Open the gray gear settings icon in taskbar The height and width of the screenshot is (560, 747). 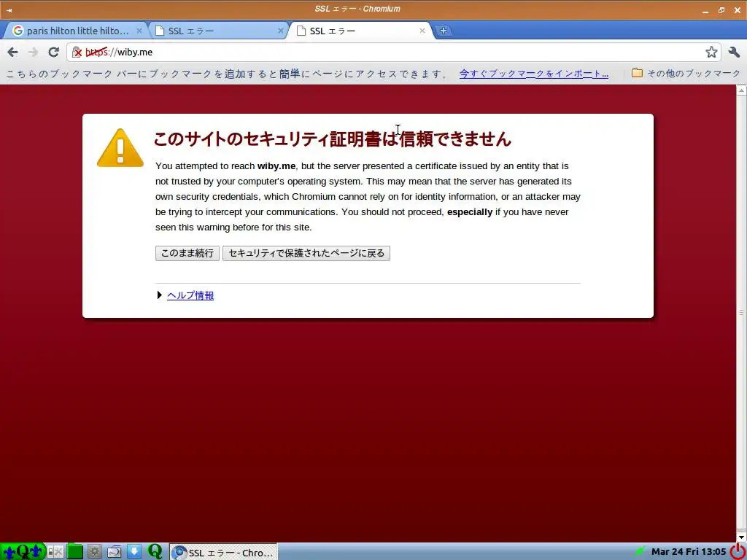tap(94, 552)
